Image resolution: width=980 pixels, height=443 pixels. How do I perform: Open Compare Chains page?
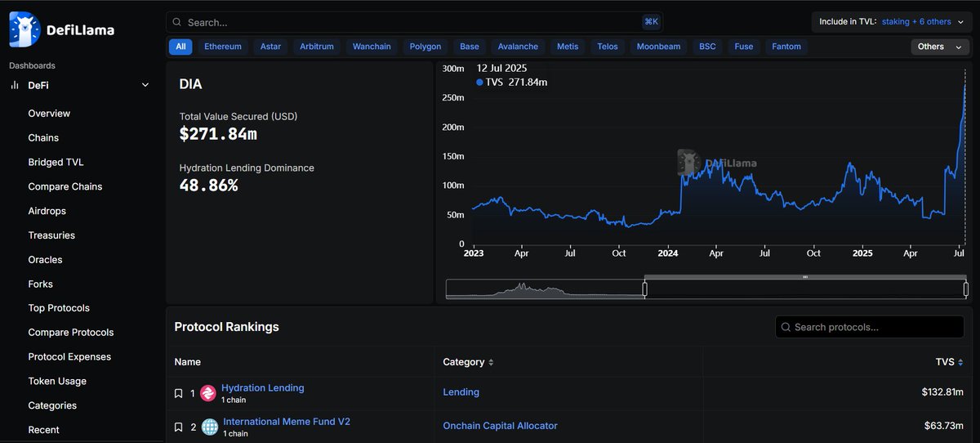65,186
